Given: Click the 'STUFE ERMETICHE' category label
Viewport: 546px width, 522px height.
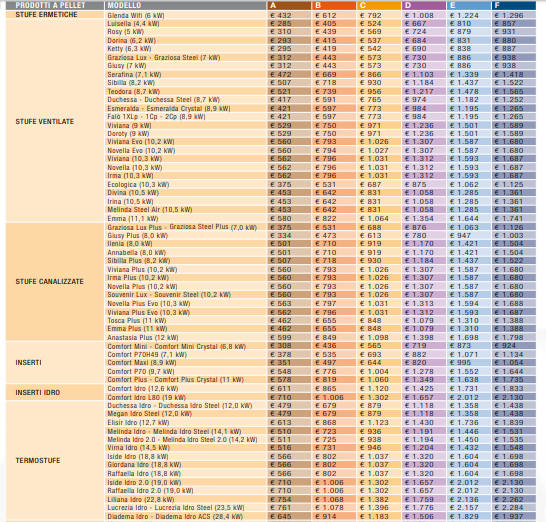Looking at the screenshot, I should (x=46, y=15).
